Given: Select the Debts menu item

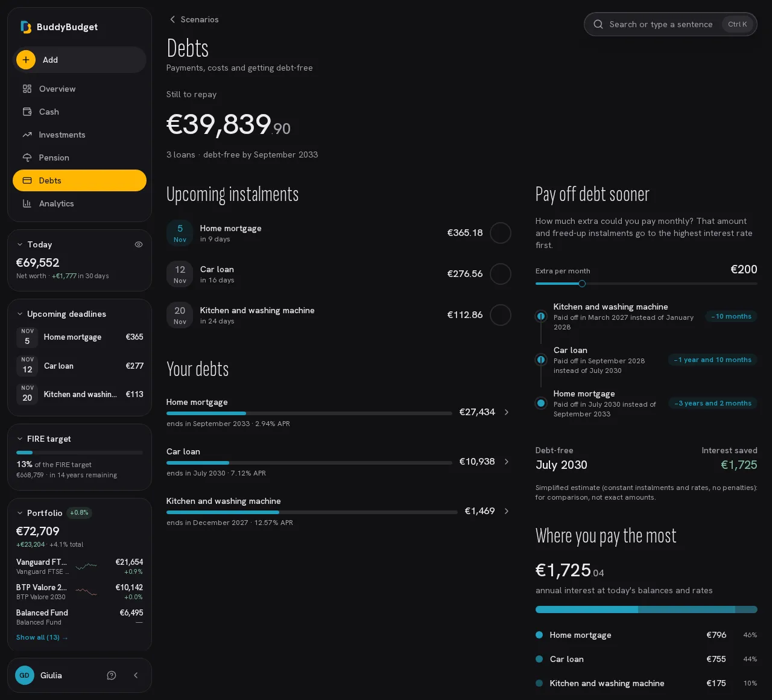Looking at the screenshot, I should (x=80, y=180).
